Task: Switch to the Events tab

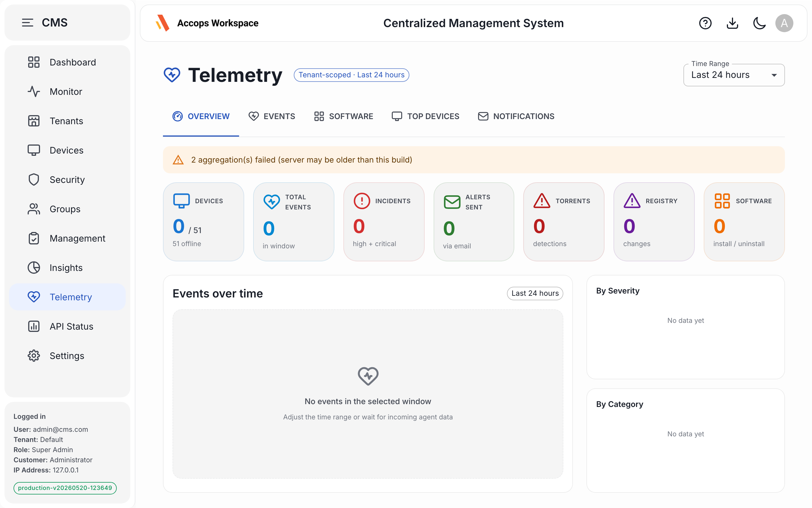Action: [272, 116]
